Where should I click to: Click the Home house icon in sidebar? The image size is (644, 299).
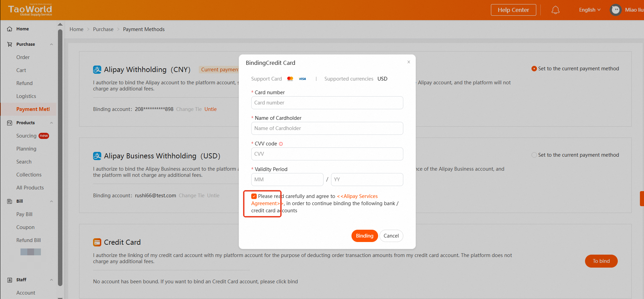coord(10,29)
